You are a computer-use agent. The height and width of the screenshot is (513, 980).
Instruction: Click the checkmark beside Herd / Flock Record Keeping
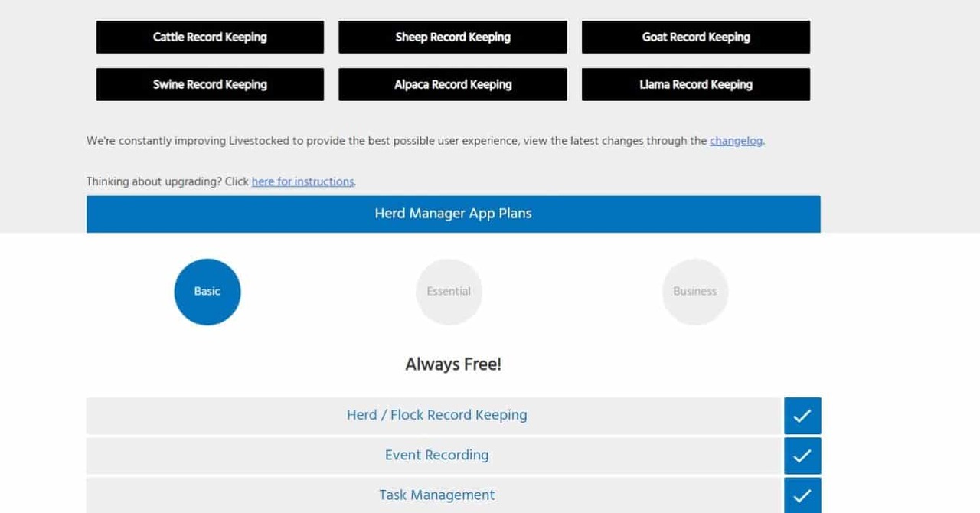coord(802,416)
